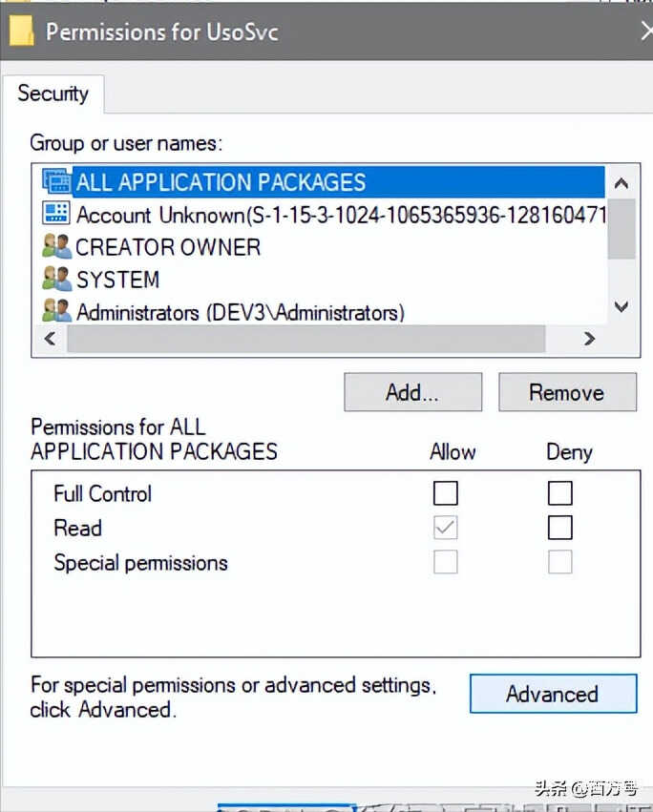Click the folder icon in title bar
Screen dimensions: 653x812
[x=23, y=31]
